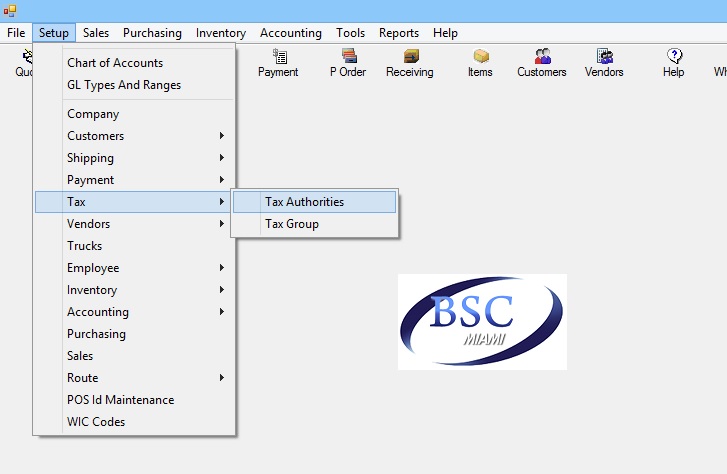Screen dimensions: 727x474
Task: Open the Sales menu in menu bar
Action: pos(96,33)
